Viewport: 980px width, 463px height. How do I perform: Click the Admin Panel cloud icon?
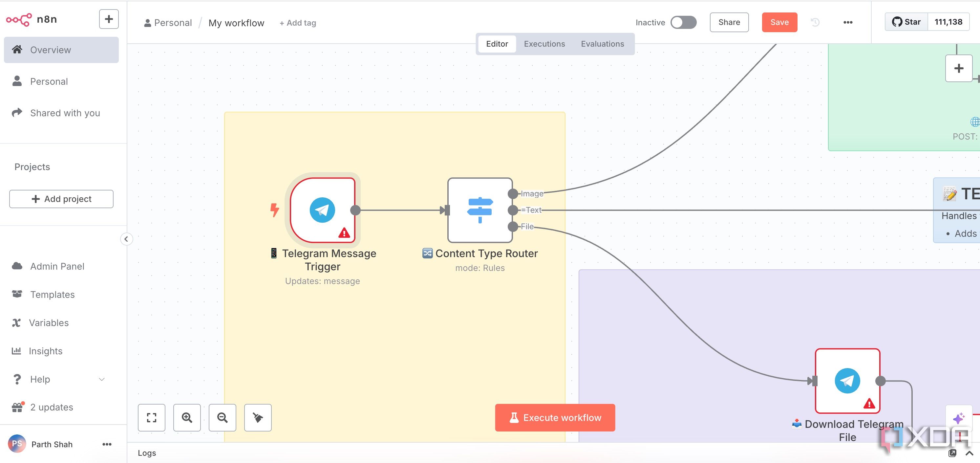click(17, 266)
